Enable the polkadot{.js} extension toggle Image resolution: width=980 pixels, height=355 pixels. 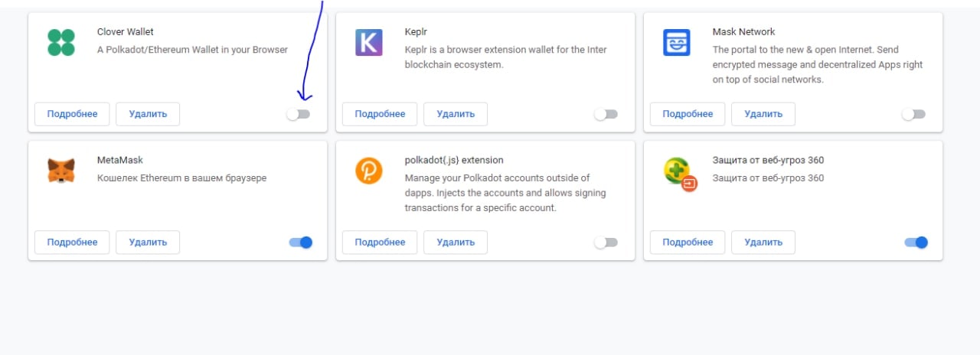606,243
